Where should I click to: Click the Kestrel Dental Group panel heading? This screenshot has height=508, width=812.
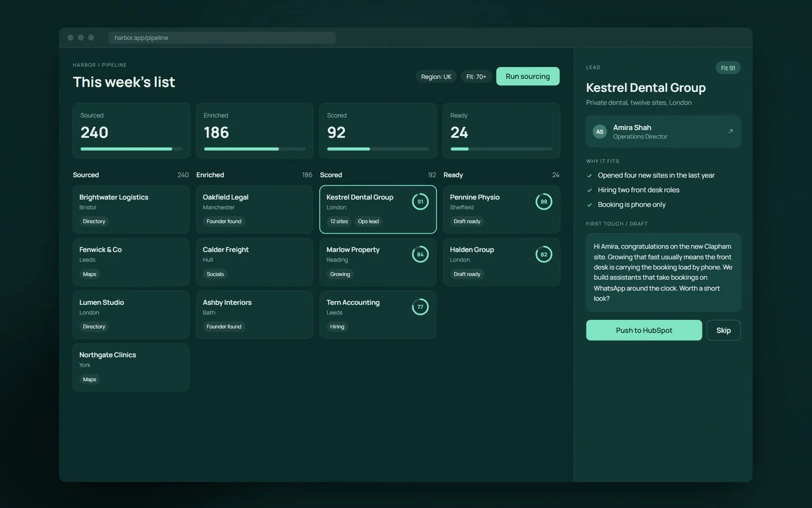646,87
